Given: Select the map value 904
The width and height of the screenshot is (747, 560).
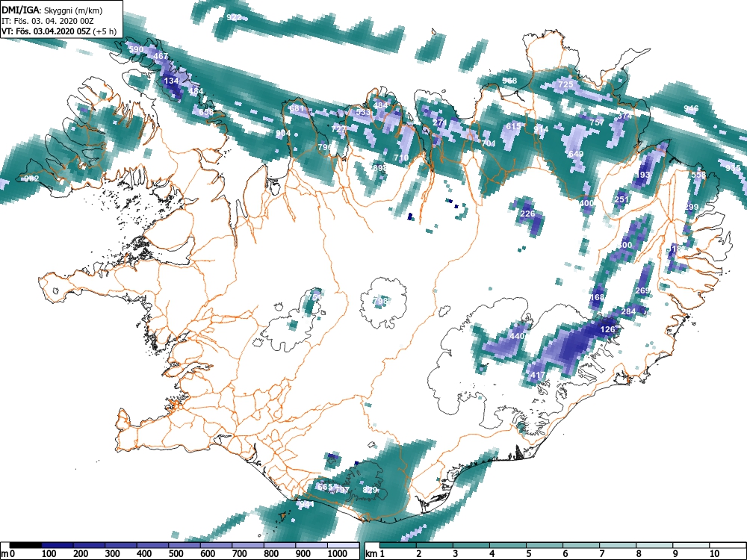Looking at the screenshot, I should pos(283,133).
